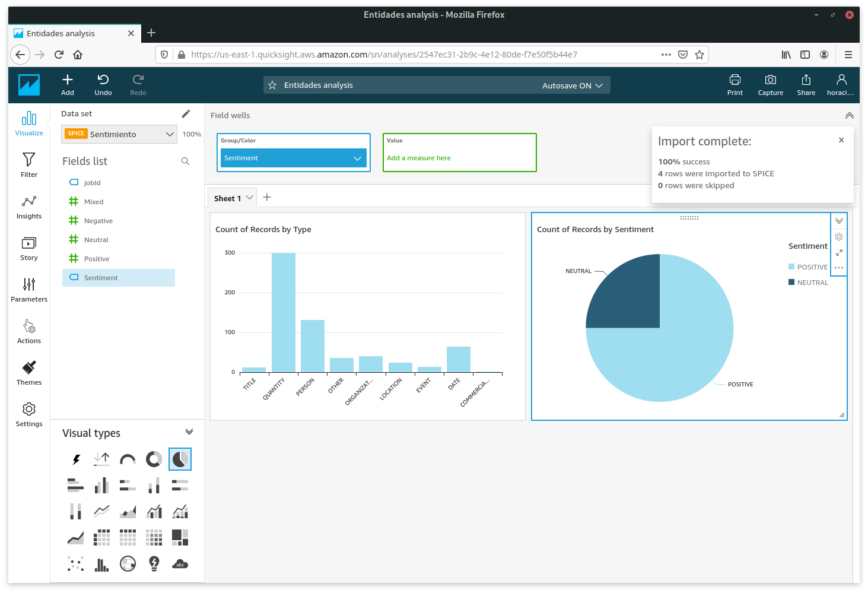
Task: Open the Themes pane in the sidebar
Action: pos(29,373)
